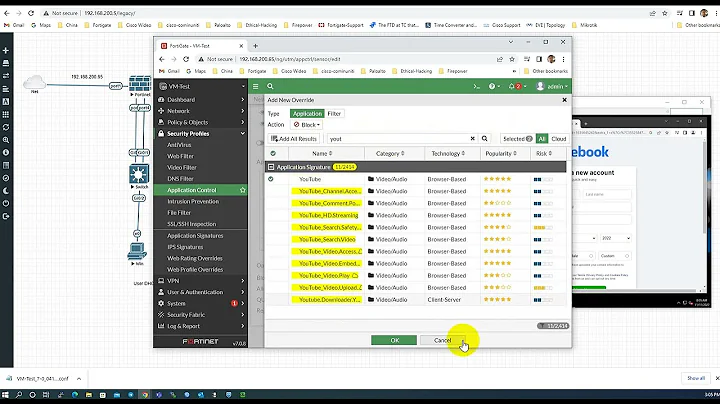720x404 pixels.
Task: Click Add All Results
Action: [294, 139]
